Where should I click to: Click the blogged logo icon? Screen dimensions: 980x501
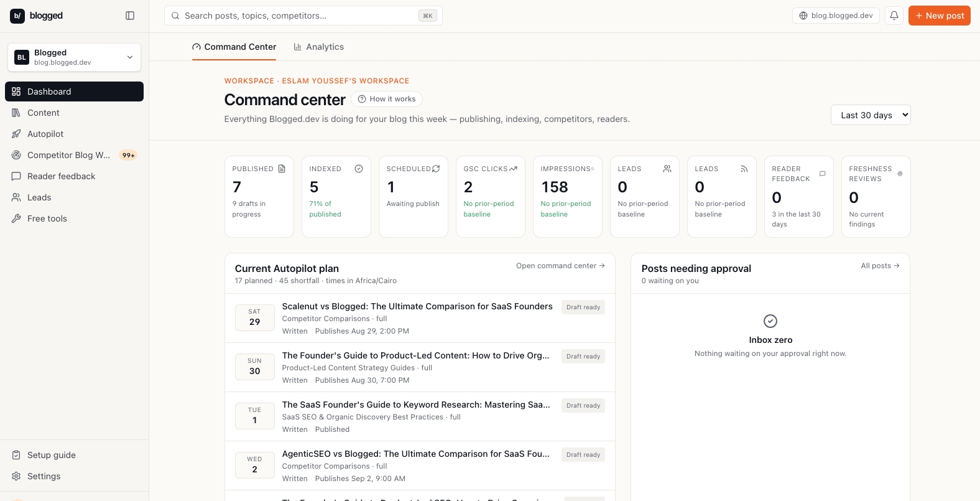coord(17,16)
